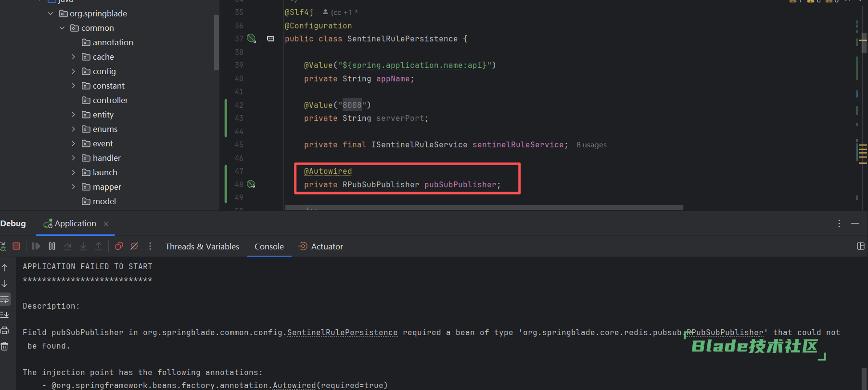Switch to Threads & Variables tab
This screenshot has width=868, height=390.
pos(202,247)
